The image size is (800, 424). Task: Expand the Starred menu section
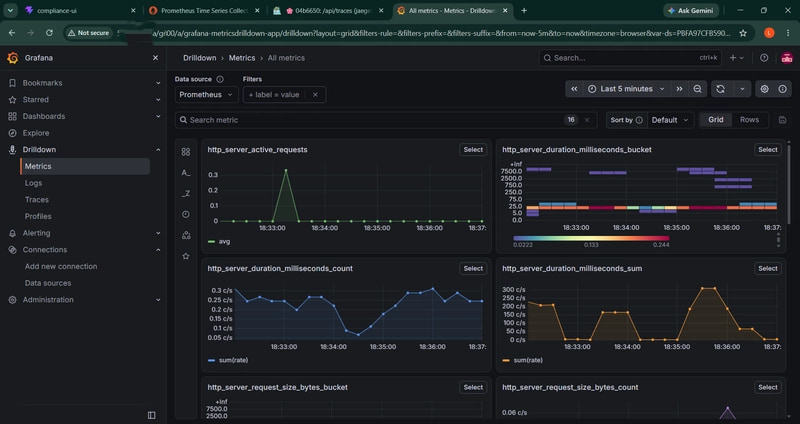click(158, 99)
